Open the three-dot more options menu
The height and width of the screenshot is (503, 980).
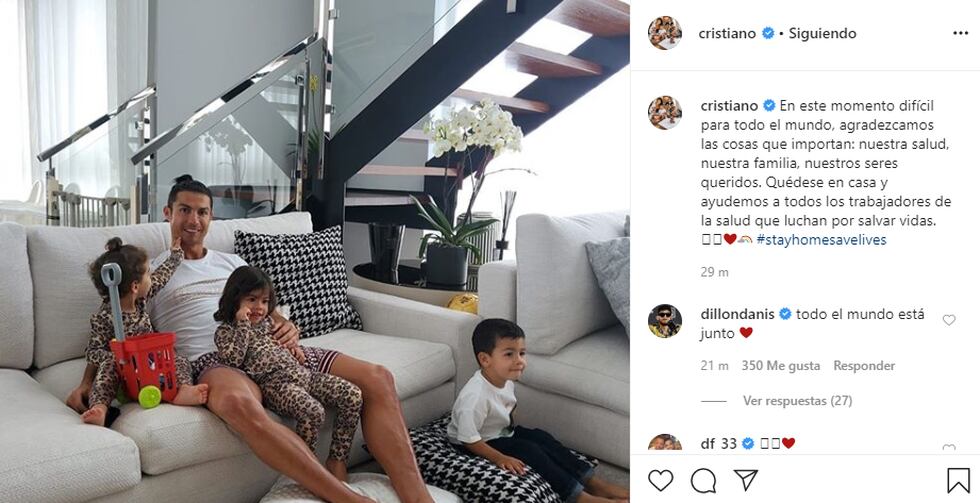tap(961, 33)
